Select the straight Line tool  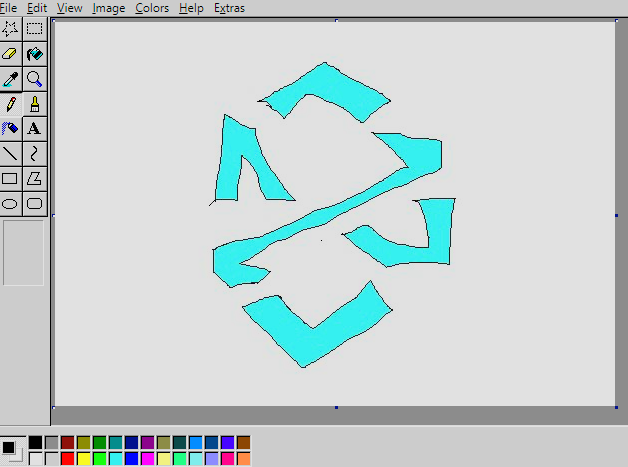click(10, 154)
